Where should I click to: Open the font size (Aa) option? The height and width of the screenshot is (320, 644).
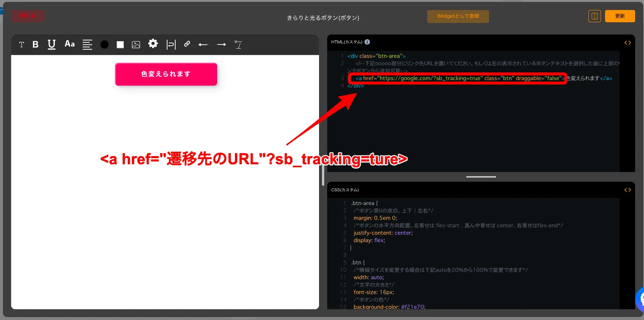70,44
